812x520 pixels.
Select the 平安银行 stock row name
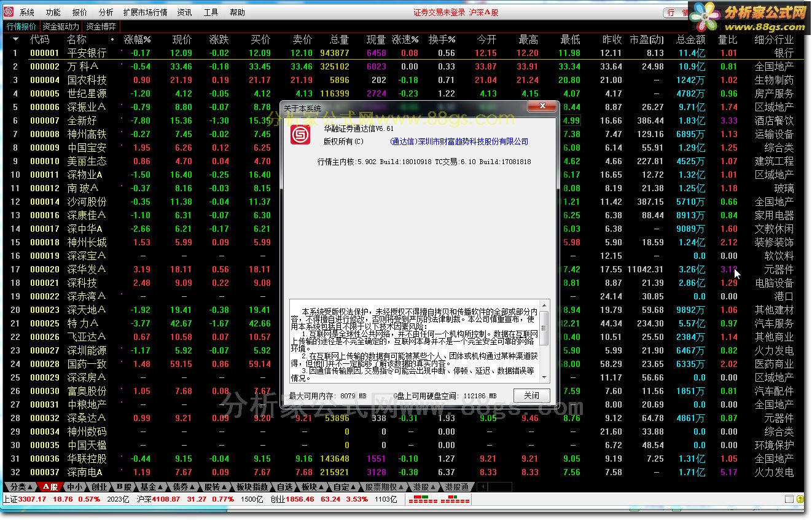pyautogui.click(x=87, y=53)
